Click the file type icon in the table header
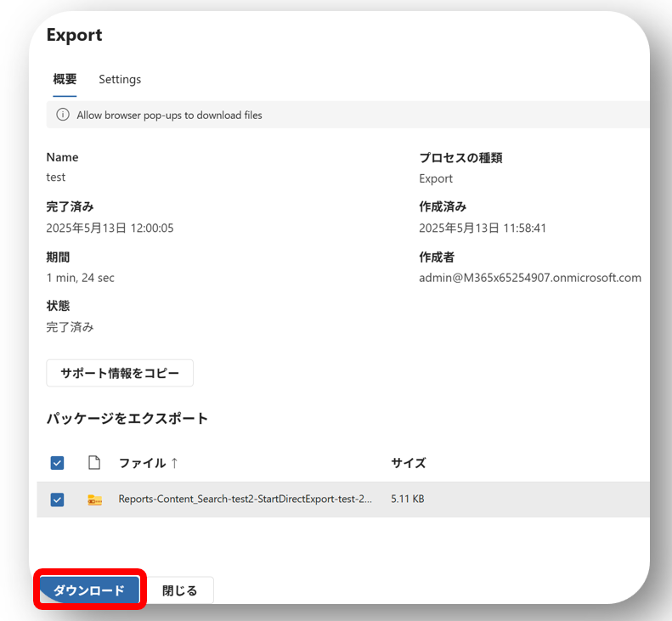Image resolution: width=672 pixels, height=621 pixels. click(x=94, y=463)
